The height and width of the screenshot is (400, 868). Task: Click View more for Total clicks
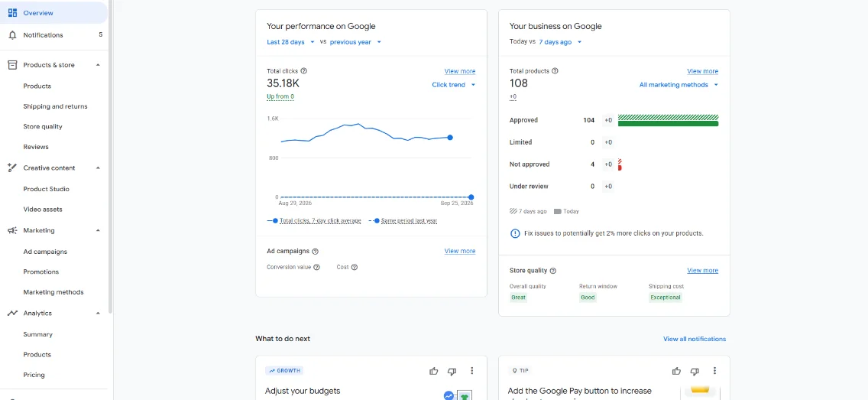coord(459,71)
